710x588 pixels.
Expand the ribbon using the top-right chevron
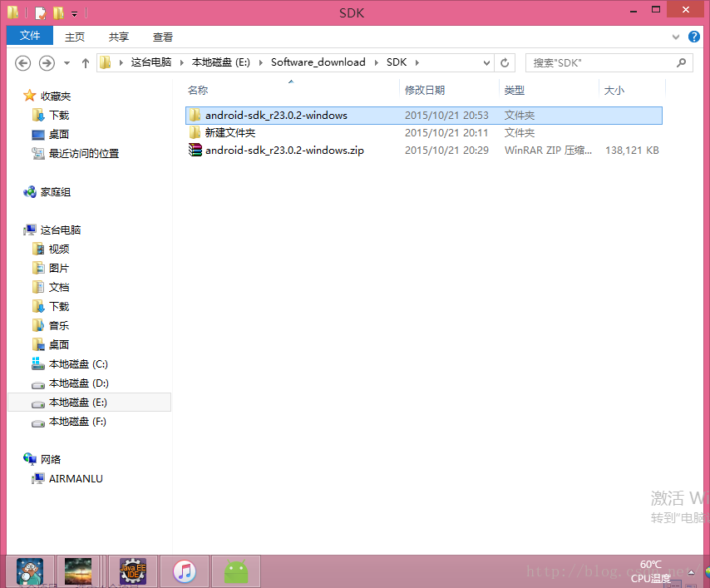[675, 37]
